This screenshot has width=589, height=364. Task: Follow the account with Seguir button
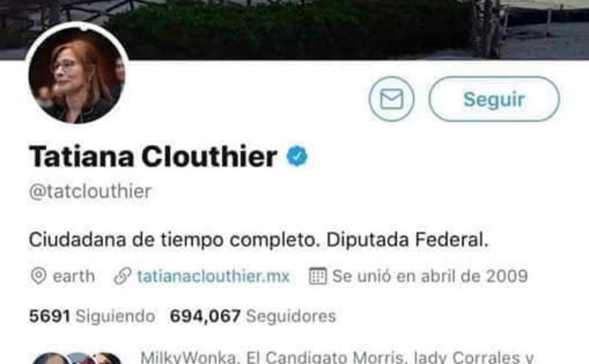(494, 99)
